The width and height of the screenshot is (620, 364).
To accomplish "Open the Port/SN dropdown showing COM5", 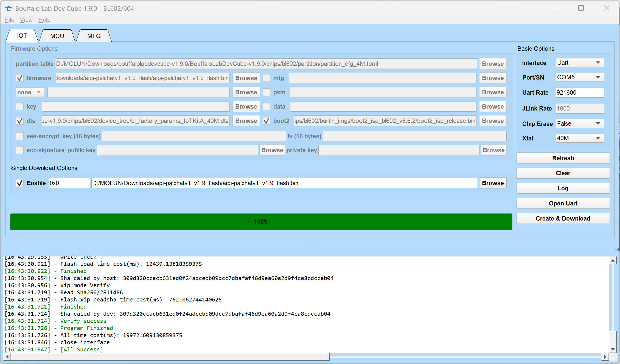I will coord(580,77).
